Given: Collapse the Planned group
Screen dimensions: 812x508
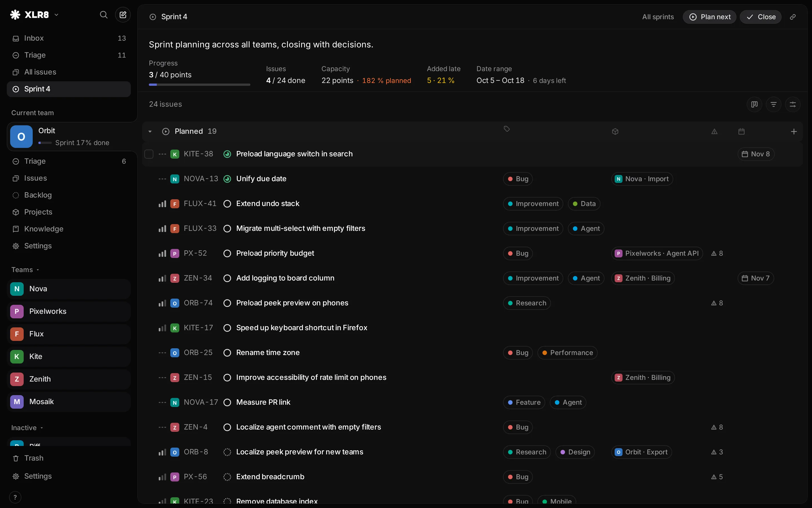Looking at the screenshot, I should (150, 131).
